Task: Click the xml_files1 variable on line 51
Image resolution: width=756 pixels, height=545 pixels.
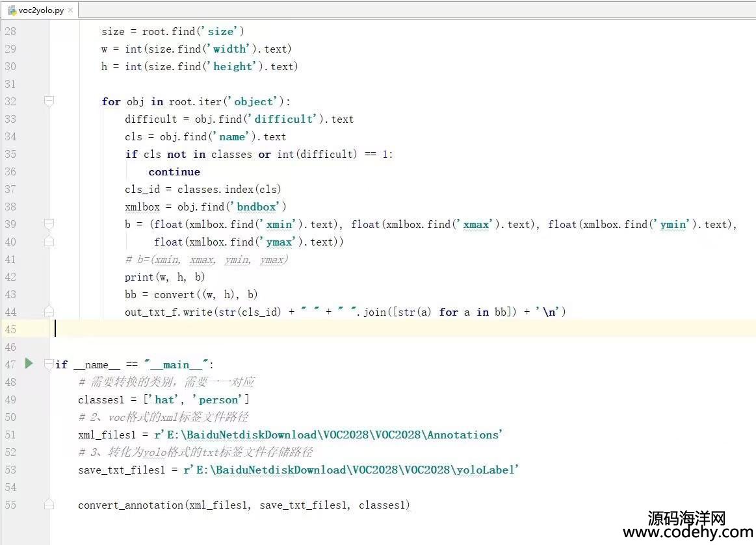Action: pyautogui.click(x=107, y=435)
